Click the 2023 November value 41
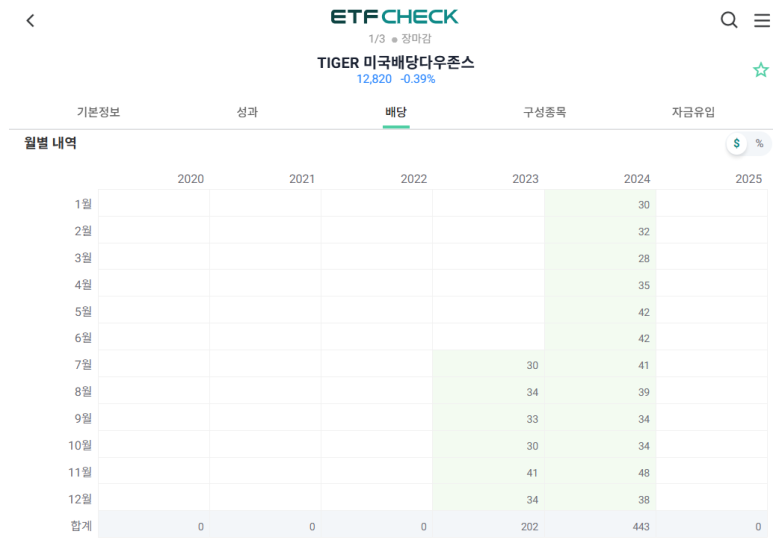 tap(532, 473)
